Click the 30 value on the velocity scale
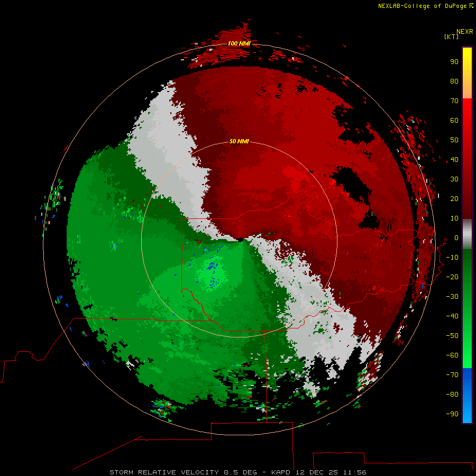The width and height of the screenshot is (476, 476). 454,179
